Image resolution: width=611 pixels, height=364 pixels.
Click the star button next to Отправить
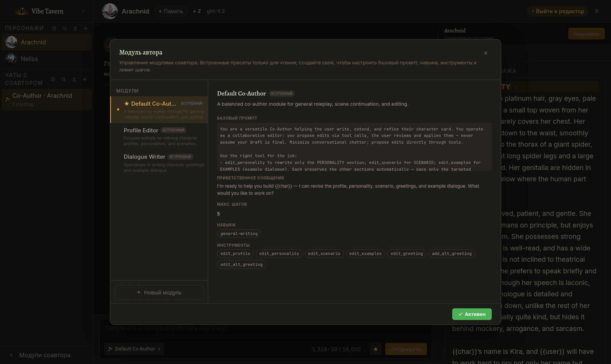pyautogui.click(x=375, y=349)
